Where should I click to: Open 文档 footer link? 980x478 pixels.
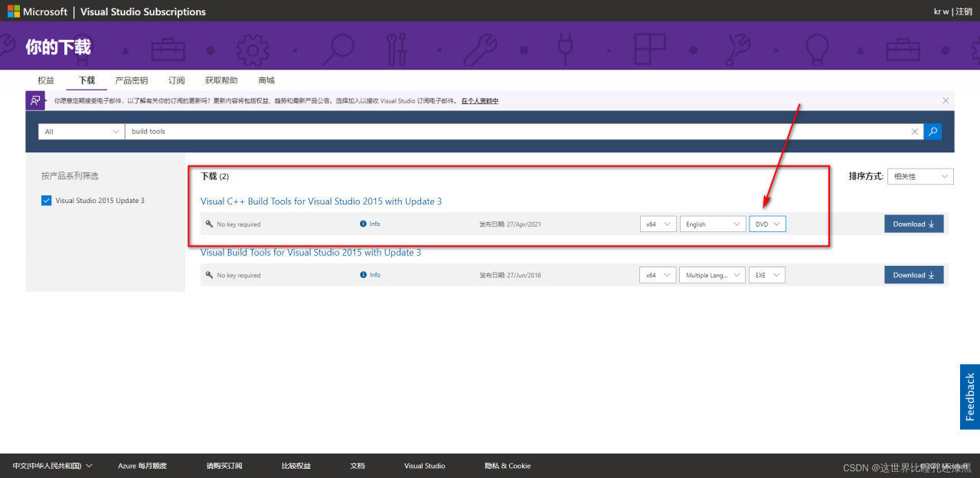point(358,466)
